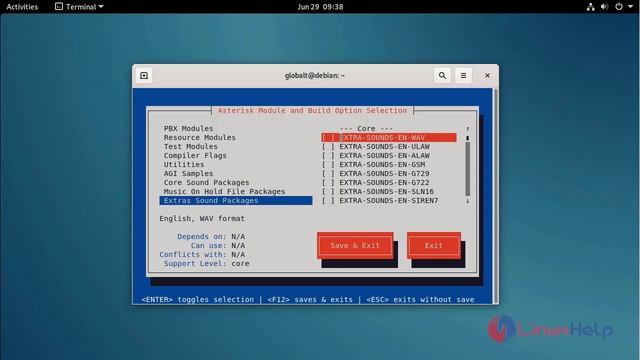
Task: Click the list scroll up arrow
Action: coord(467,129)
